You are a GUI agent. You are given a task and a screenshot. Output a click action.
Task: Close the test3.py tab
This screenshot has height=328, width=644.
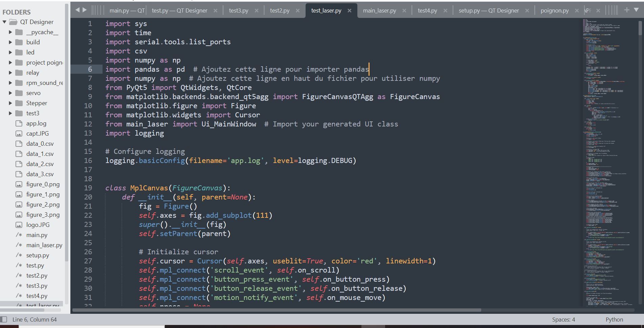coord(257,10)
